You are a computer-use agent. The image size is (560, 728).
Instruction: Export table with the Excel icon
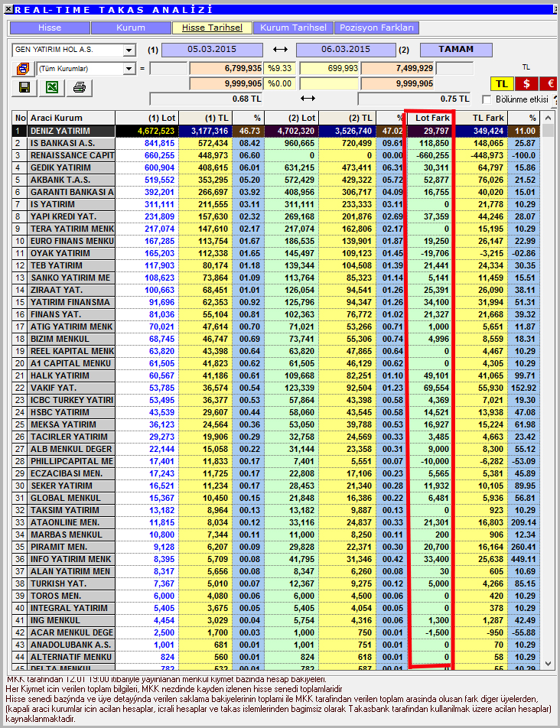(51, 87)
